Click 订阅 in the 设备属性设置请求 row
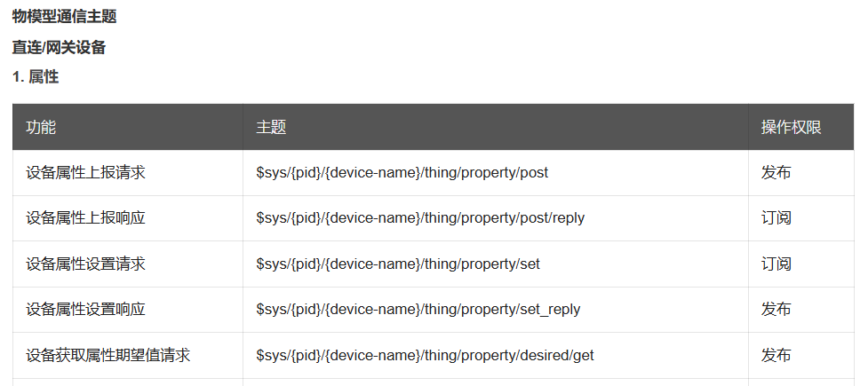This screenshot has height=386, width=868. (x=776, y=264)
